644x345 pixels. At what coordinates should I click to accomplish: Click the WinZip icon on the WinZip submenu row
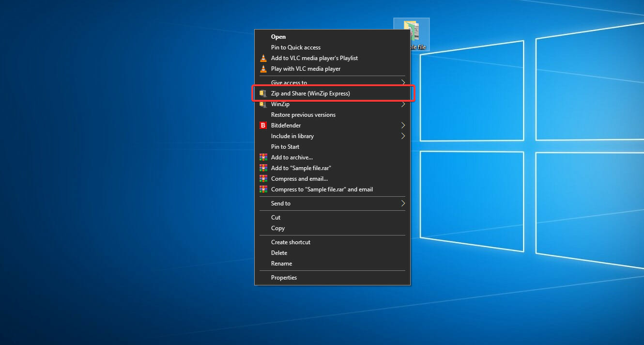[263, 104]
